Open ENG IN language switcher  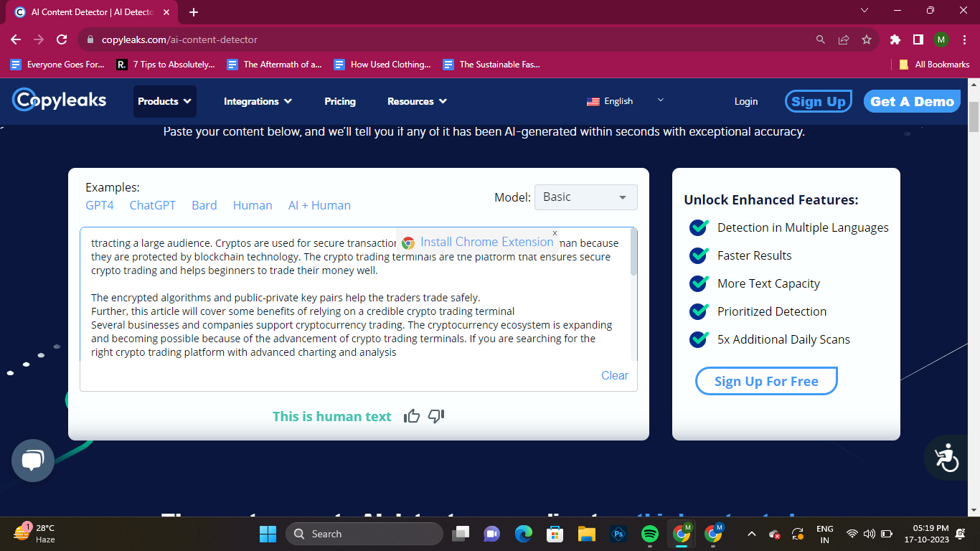coord(825,534)
